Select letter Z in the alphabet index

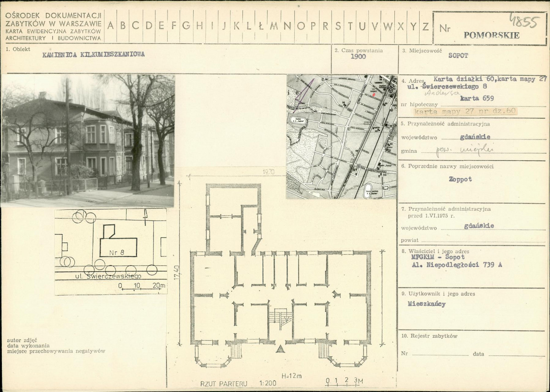425,26
